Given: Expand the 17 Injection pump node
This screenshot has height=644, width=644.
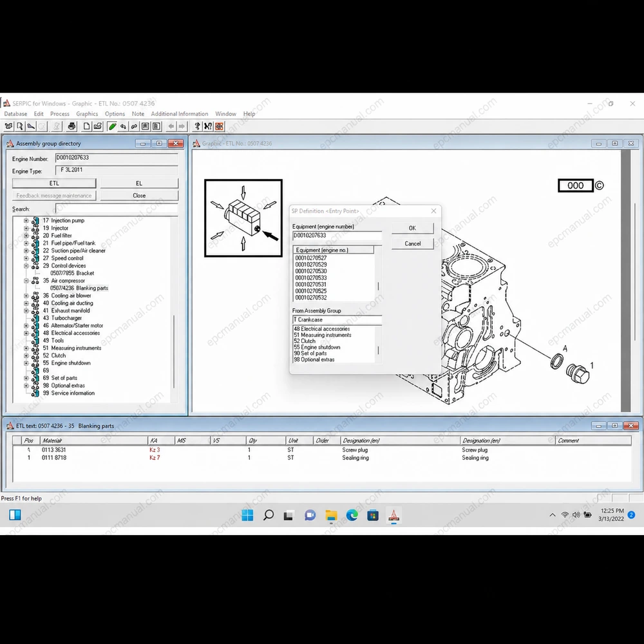Looking at the screenshot, I should 26,220.
